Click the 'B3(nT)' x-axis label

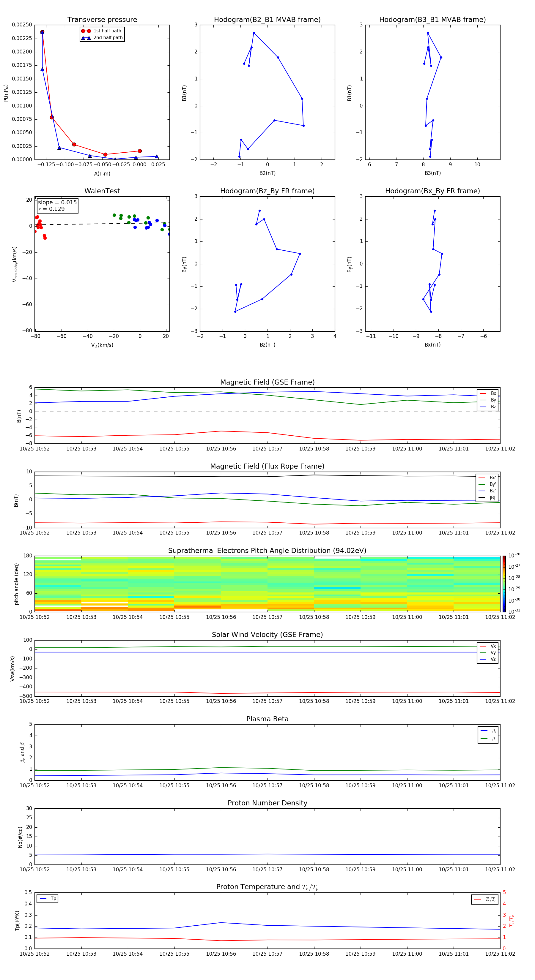click(432, 173)
